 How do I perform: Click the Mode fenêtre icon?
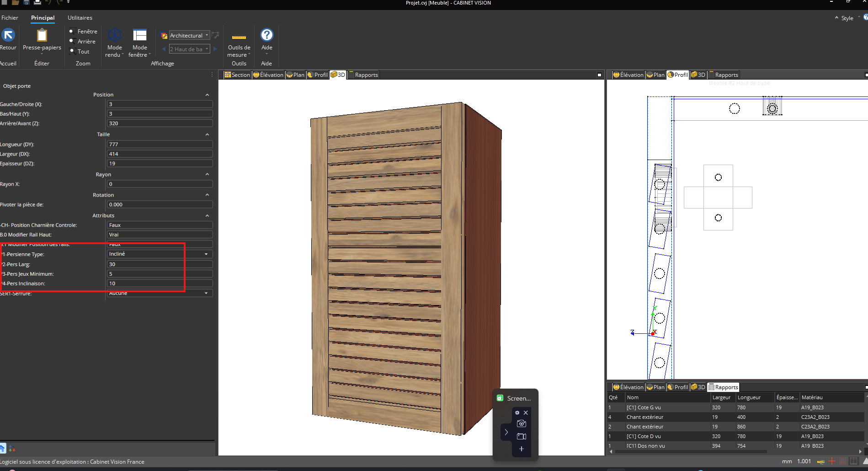tap(139, 36)
